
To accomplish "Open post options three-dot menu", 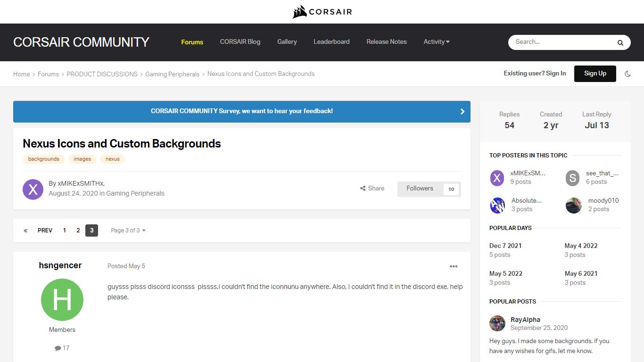I will (x=454, y=266).
